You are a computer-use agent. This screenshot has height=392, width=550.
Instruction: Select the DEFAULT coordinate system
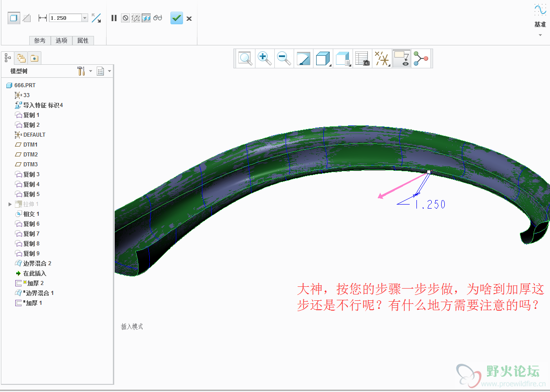(x=34, y=135)
